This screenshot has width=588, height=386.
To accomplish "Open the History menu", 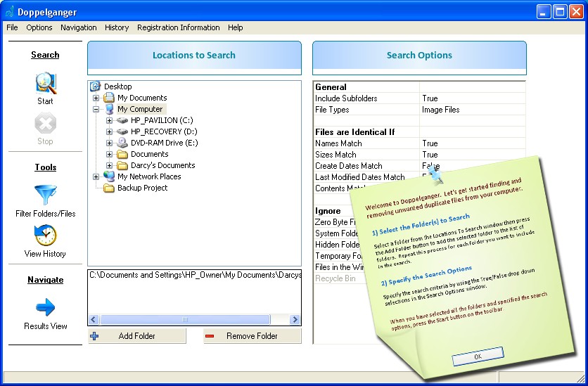I will click(117, 27).
